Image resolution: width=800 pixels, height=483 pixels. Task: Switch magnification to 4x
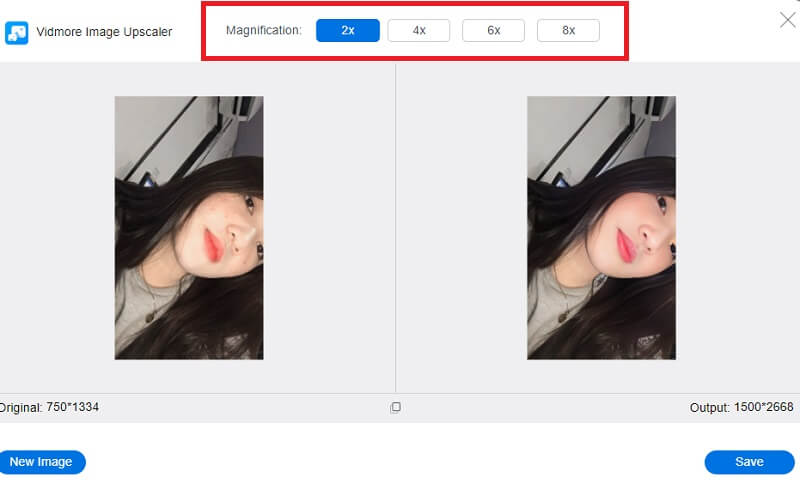[x=419, y=30]
